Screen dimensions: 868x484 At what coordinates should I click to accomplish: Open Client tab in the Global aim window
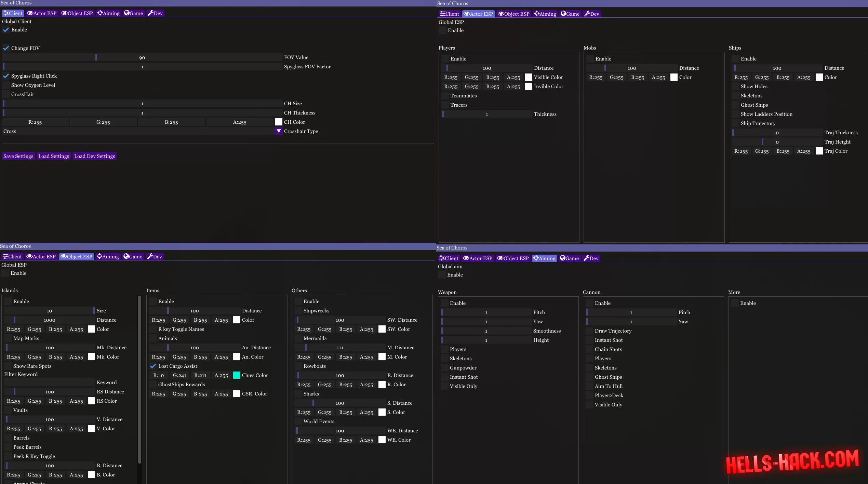coord(449,258)
